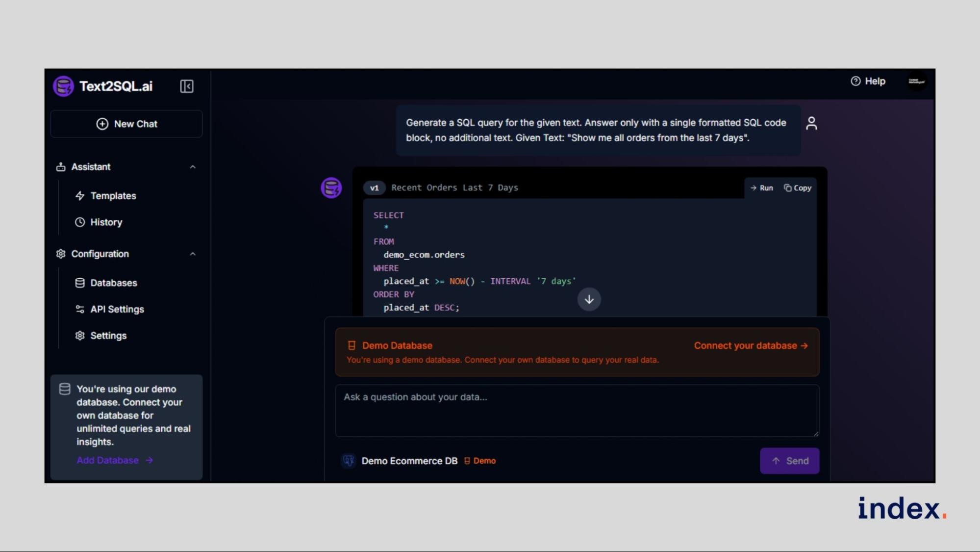Collapse the Configuration section chevron
980x552 pixels.
click(x=193, y=254)
